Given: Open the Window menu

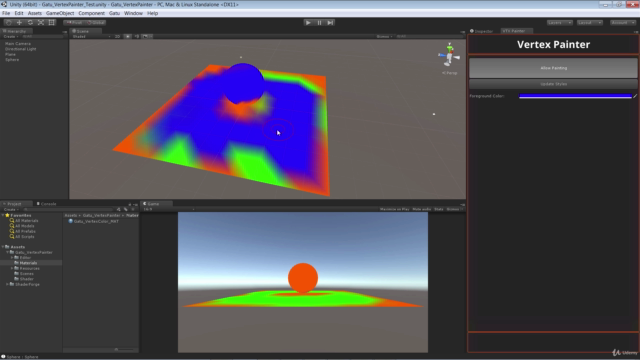Looking at the screenshot, I should click(x=133, y=13).
